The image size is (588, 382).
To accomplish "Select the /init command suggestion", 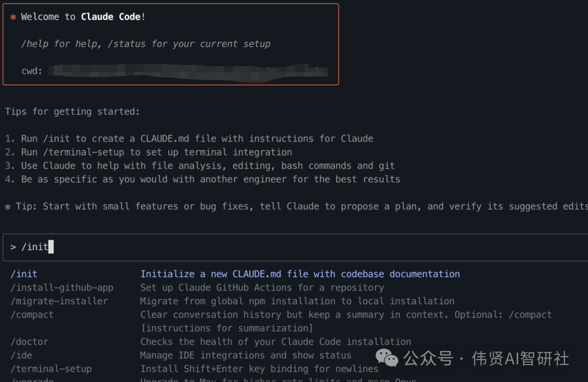I will [24, 274].
